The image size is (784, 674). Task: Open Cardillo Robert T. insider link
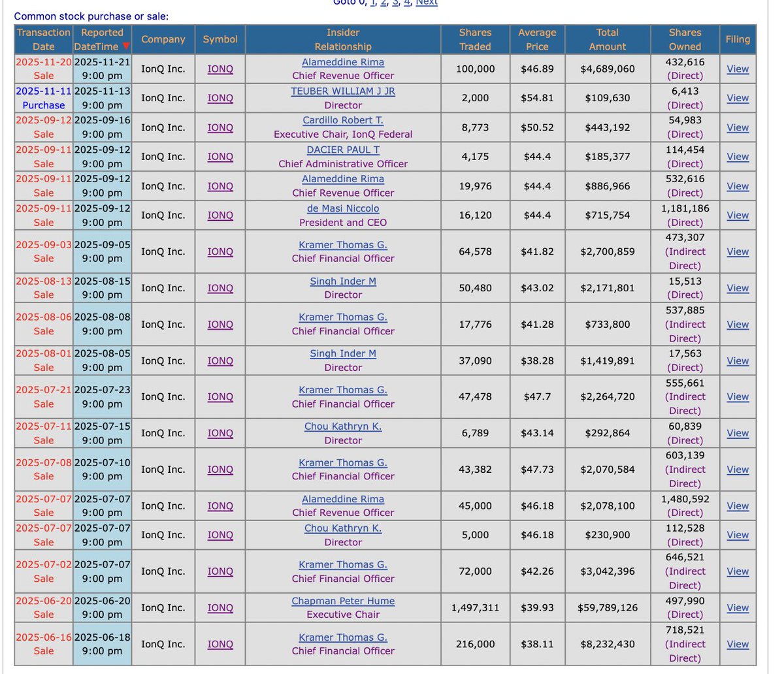pos(343,120)
